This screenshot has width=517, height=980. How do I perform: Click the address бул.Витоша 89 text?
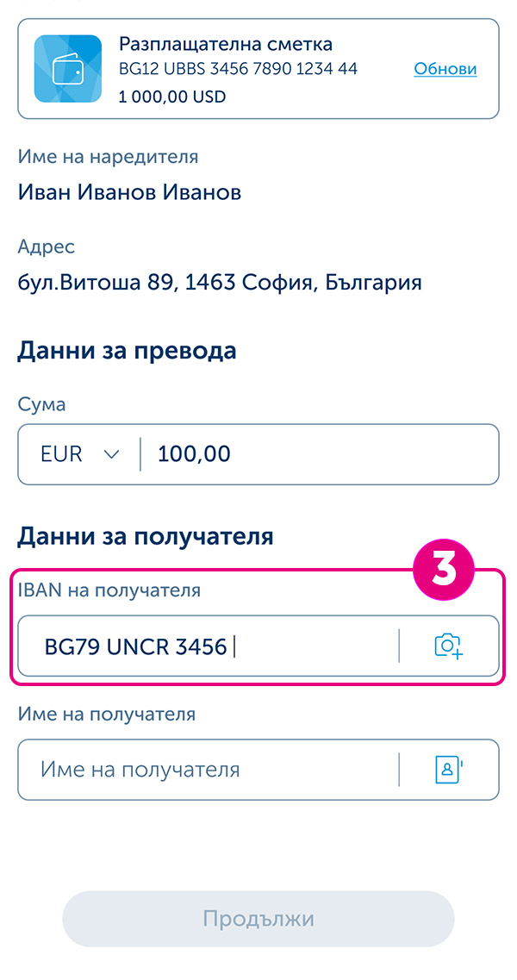point(220,282)
